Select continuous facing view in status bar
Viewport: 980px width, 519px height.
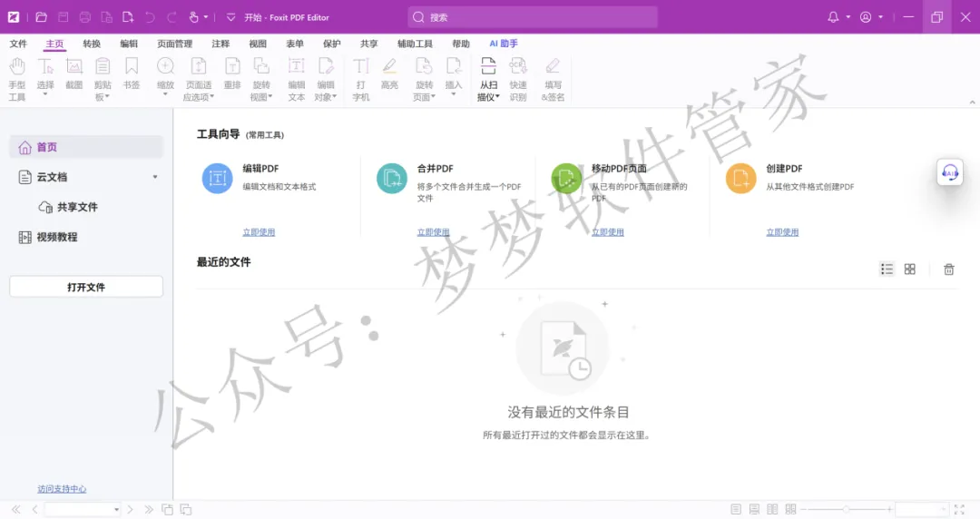point(790,510)
